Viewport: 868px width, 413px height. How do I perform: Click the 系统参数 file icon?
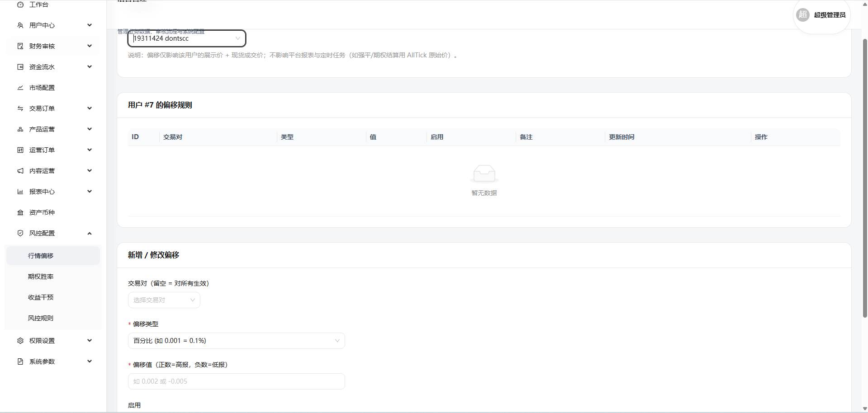point(20,361)
